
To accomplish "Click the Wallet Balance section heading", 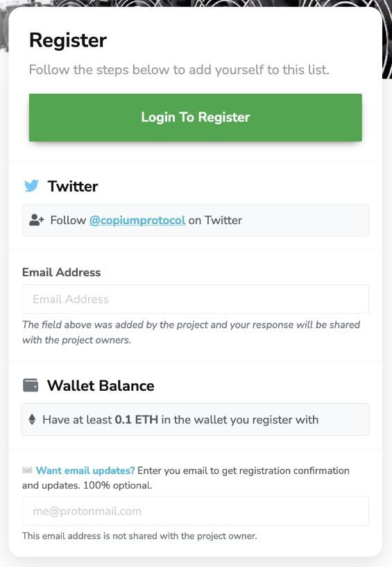I will click(101, 385).
